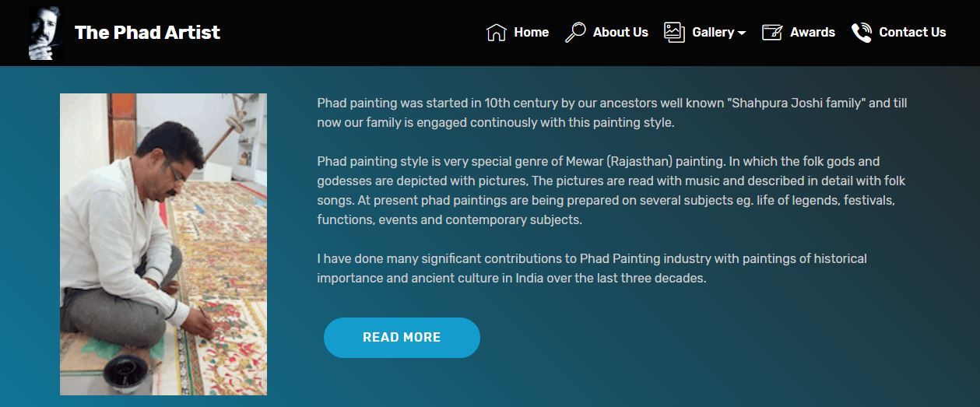Image resolution: width=980 pixels, height=407 pixels.
Task: Click the house icon beside Home
Action: pos(496,33)
